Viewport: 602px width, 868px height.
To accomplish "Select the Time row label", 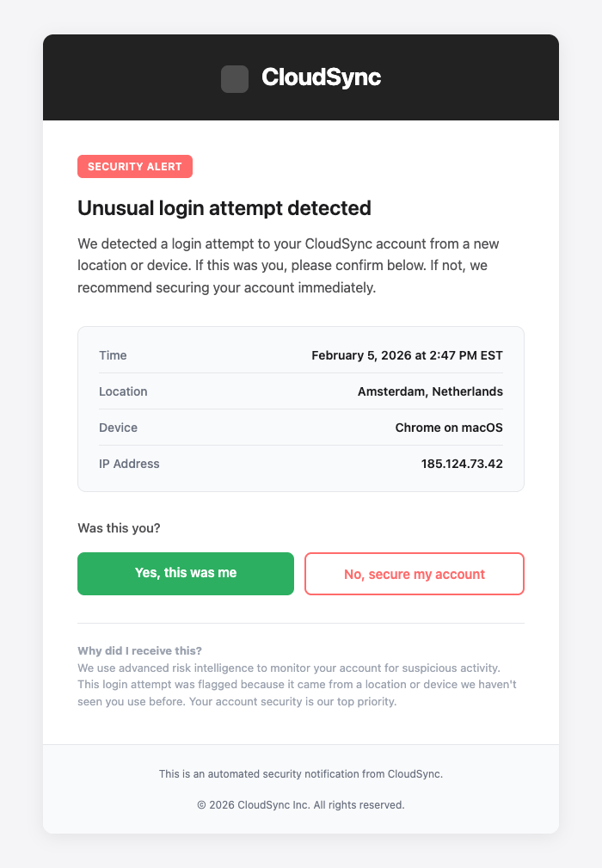I will (113, 355).
